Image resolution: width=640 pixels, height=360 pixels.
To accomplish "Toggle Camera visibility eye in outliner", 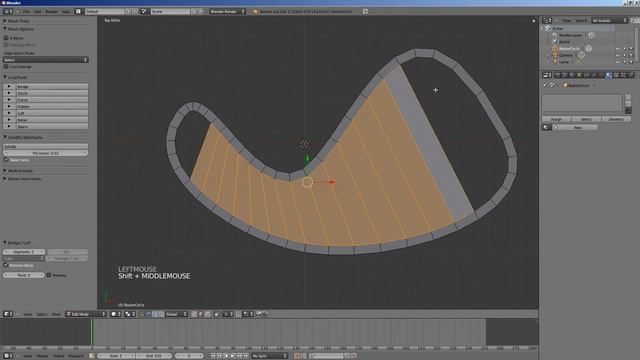I will coord(618,55).
